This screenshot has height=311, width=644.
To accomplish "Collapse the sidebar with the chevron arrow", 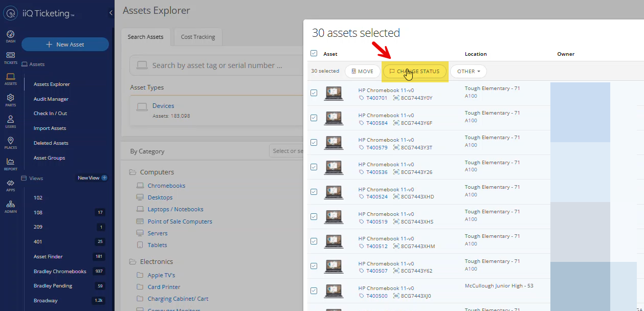I will pyautogui.click(x=111, y=13).
